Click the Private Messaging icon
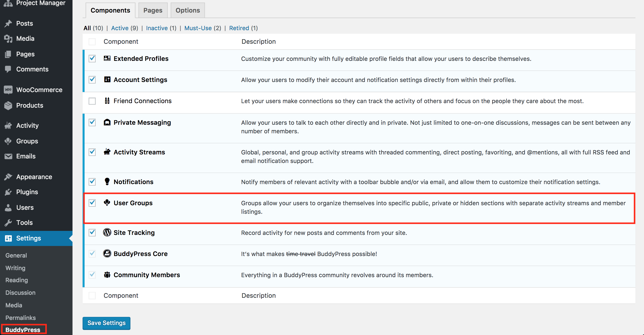 point(107,122)
